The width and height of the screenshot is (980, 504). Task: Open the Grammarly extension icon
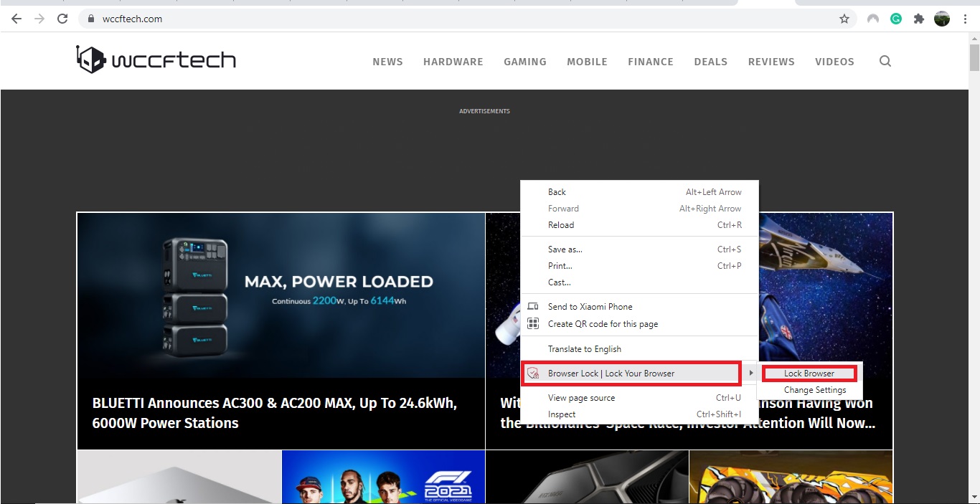click(x=895, y=19)
